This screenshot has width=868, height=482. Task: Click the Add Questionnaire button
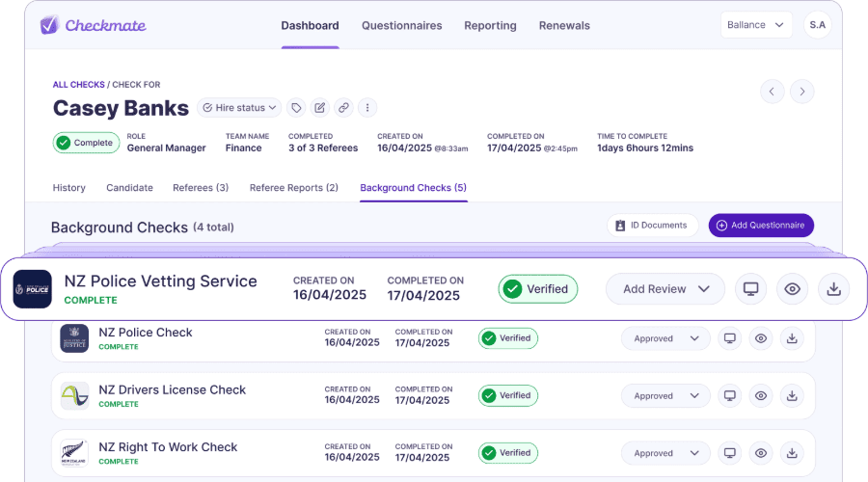pyautogui.click(x=761, y=226)
